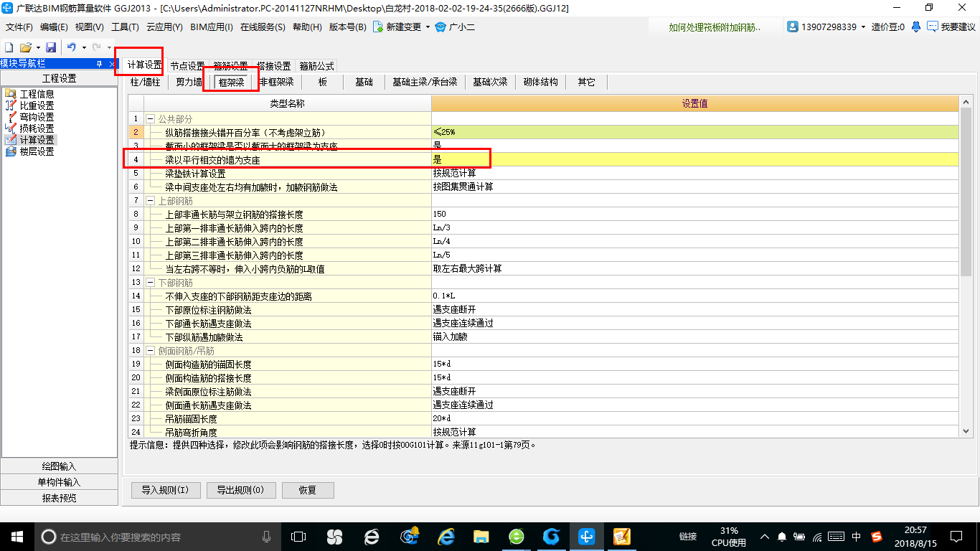The image size is (980, 551).
Task: Expand the 新建变更 dropdown
Action: 428,27
